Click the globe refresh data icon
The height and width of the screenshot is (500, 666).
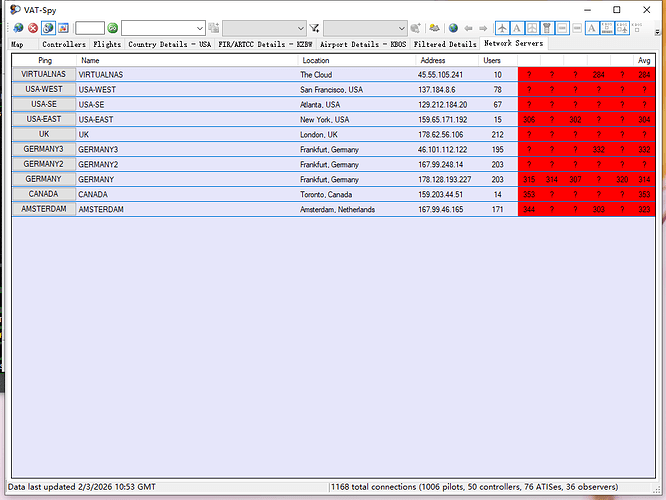tap(18, 28)
